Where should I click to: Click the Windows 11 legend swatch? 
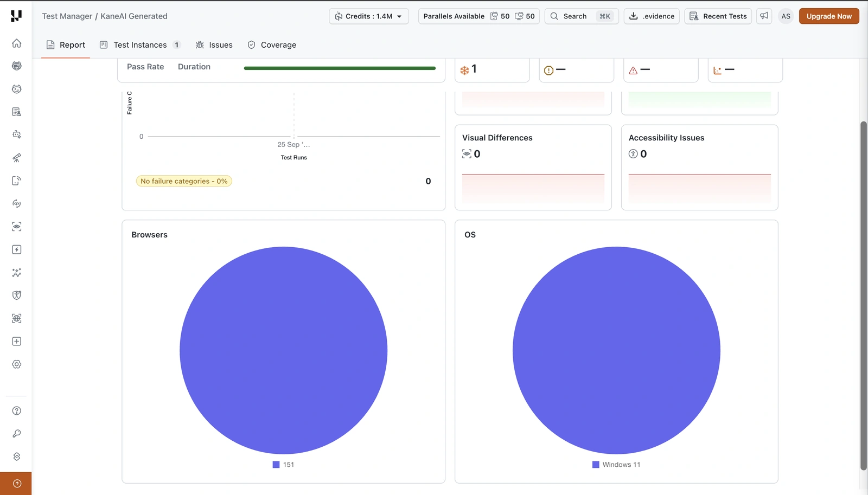click(596, 465)
